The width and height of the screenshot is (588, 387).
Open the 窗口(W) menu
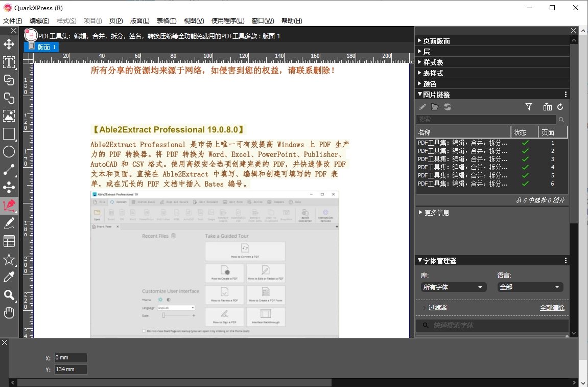(x=263, y=20)
